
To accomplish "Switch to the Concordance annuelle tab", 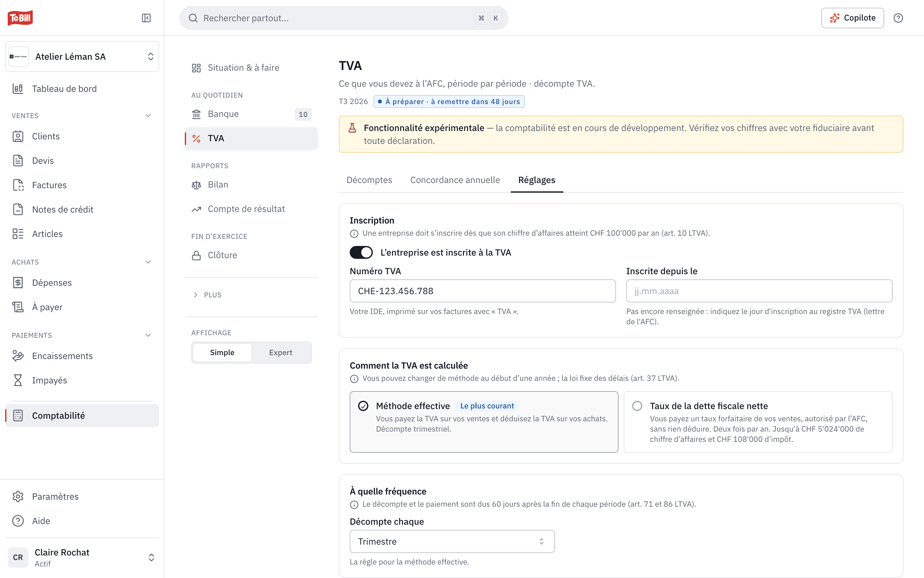I will pos(455,180).
